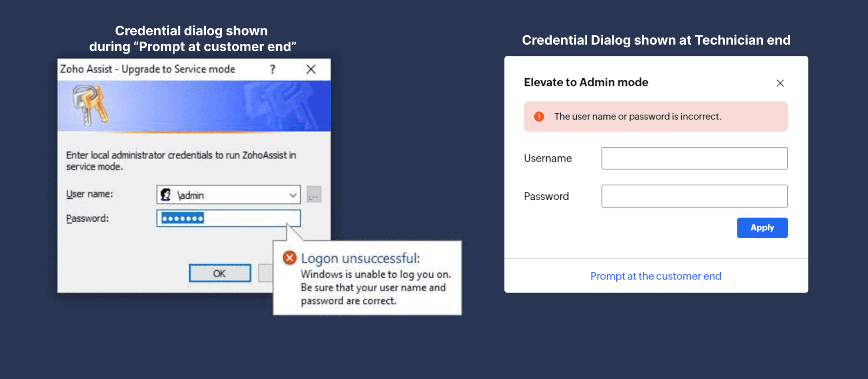Click the user avatar icon beside \admin
868x379 pixels.
click(166, 195)
